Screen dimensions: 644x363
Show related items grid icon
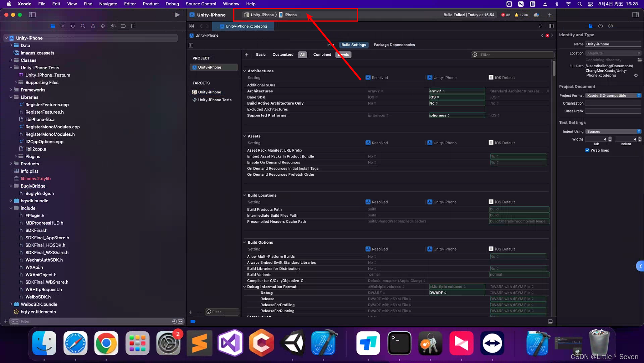click(192, 26)
